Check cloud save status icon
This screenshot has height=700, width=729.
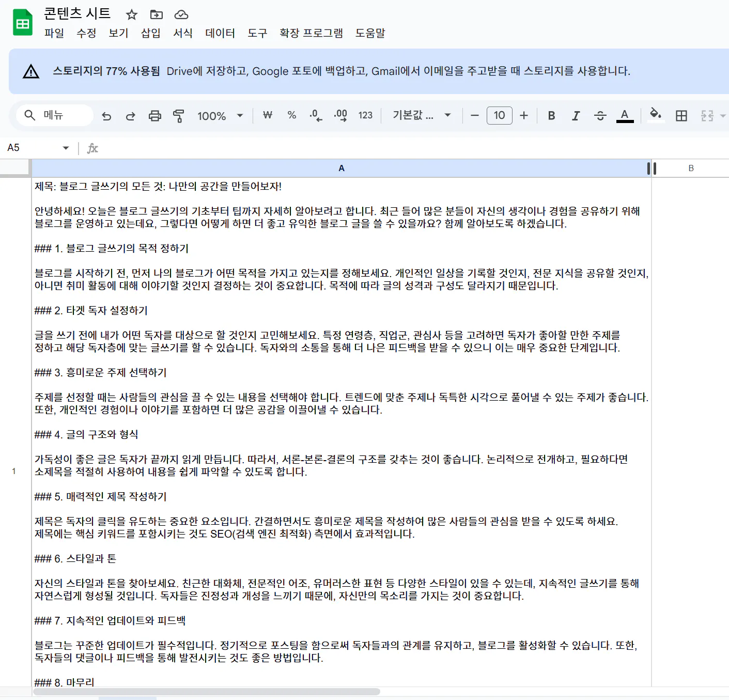click(x=181, y=14)
